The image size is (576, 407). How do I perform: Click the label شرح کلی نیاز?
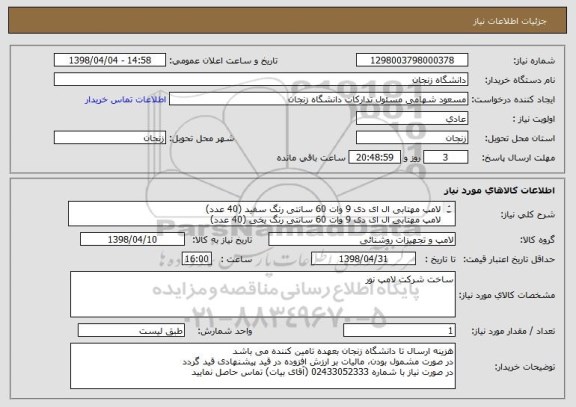528,215
